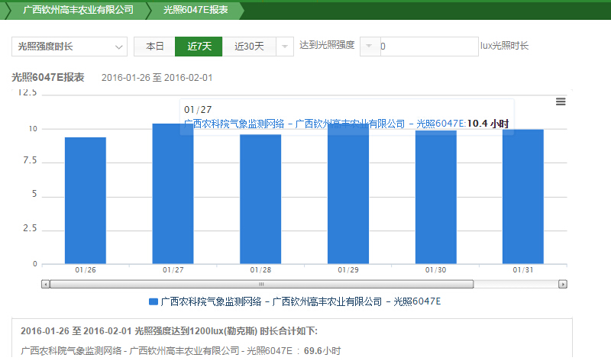Go to 广西钦州高丰农业有限公司 breadcrumb
611x364 pixels.
(x=77, y=10)
